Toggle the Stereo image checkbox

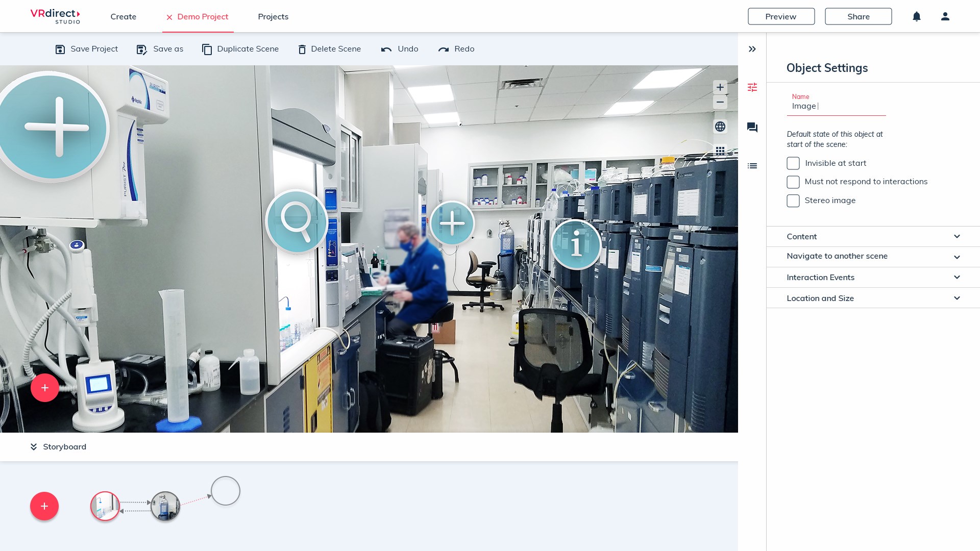coord(793,201)
